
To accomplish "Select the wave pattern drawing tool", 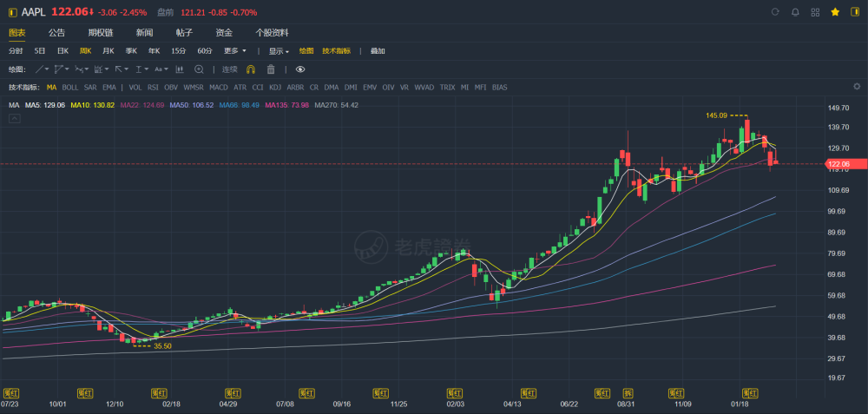I will [x=79, y=69].
